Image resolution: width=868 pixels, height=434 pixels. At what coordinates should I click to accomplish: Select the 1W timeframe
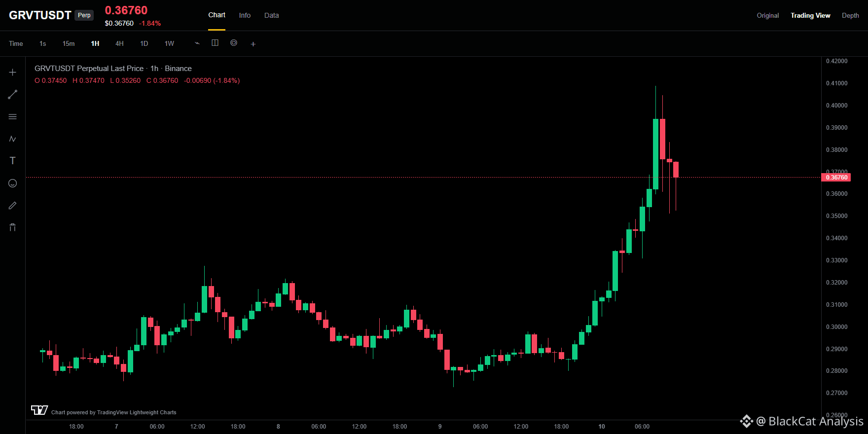(169, 43)
